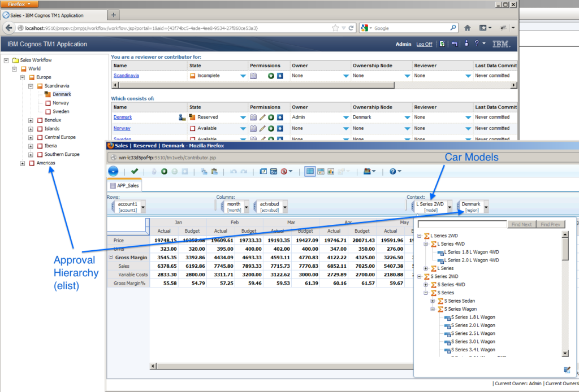Collapse the Gross Margin row in the grid
Viewport: 579px width, 392px height.
110,257
